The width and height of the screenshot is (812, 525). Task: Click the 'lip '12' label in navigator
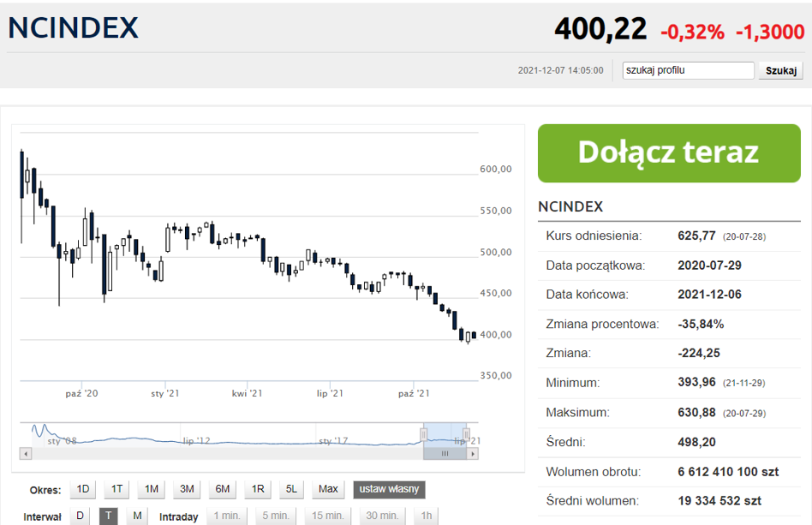[x=196, y=441]
